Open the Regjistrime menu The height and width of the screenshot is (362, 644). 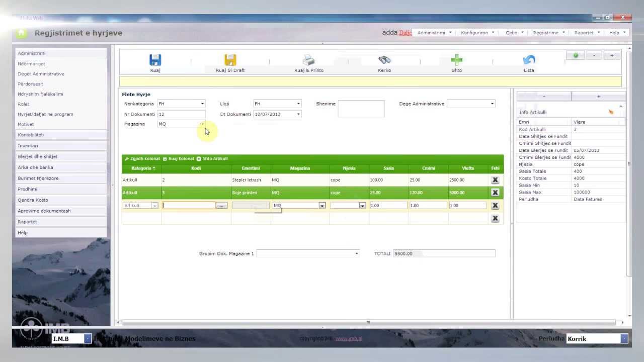549,33
